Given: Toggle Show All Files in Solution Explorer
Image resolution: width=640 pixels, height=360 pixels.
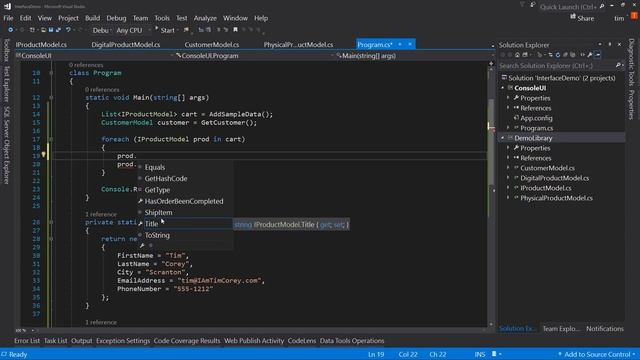Looking at the screenshot, I should coord(573,55).
